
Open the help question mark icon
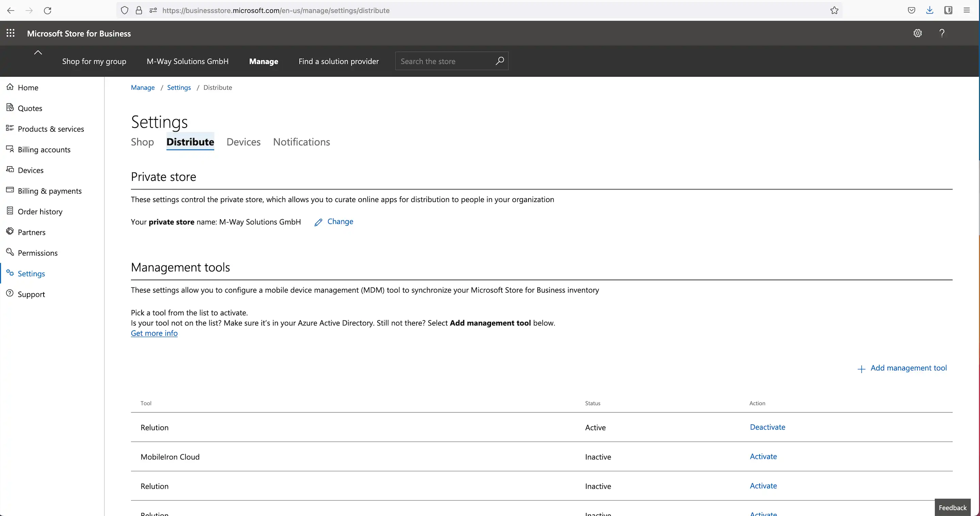click(942, 33)
